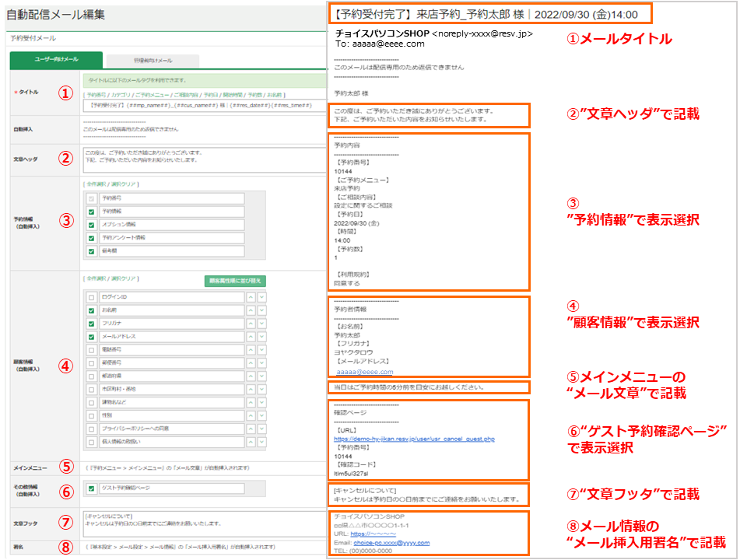Move 性別 row down

point(262,415)
